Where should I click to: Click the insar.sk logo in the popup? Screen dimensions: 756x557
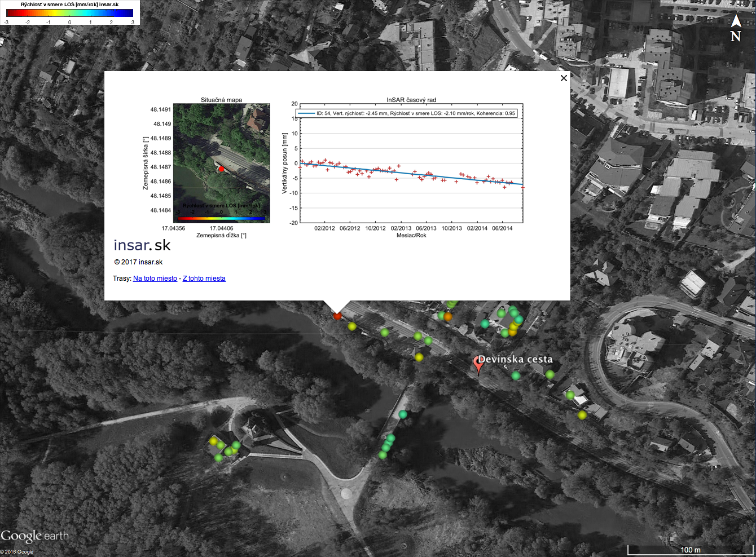click(142, 245)
